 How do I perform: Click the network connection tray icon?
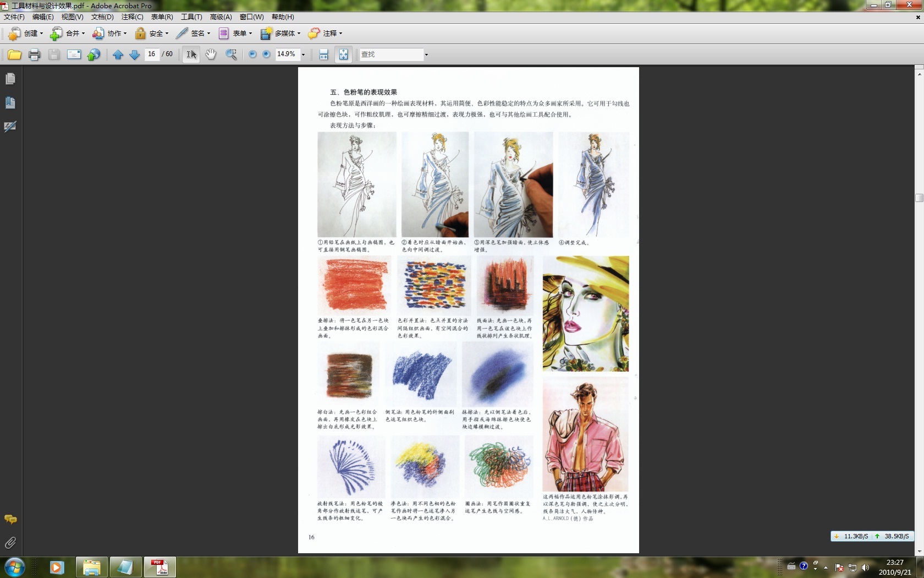(853, 567)
